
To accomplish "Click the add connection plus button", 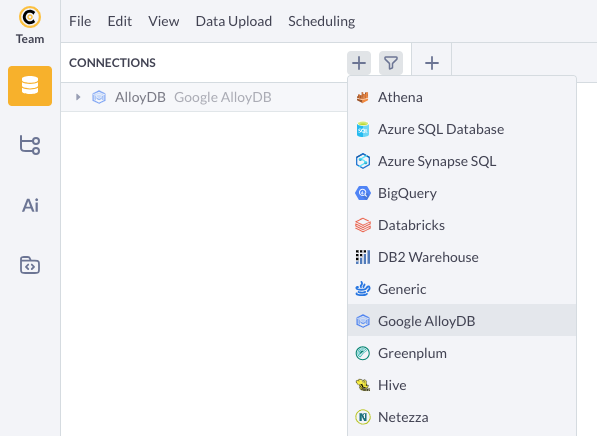I will click(359, 63).
